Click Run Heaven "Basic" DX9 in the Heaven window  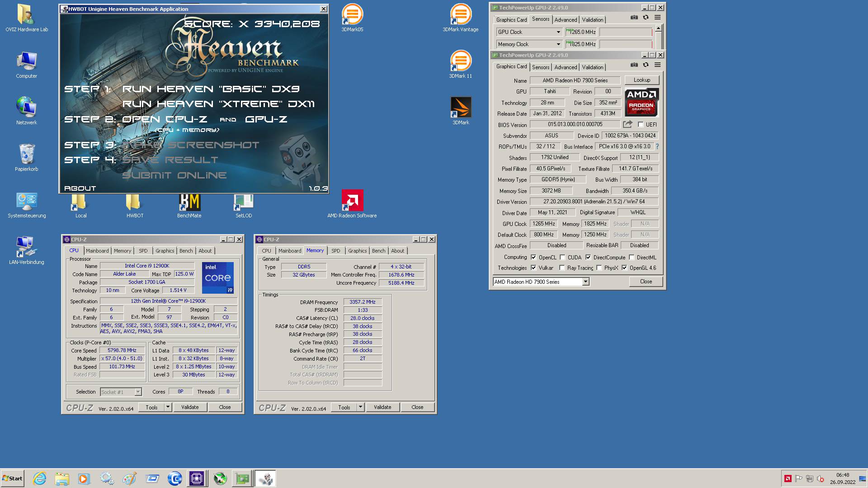[211, 89]
